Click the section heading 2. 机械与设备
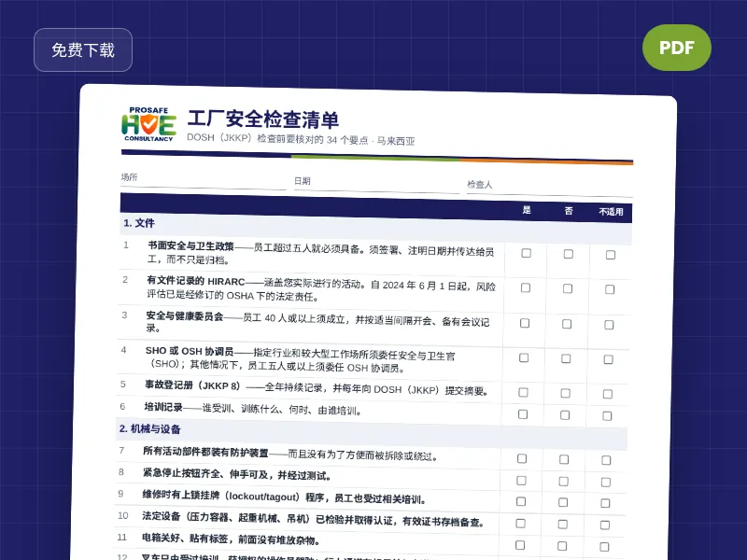 pos(150,429)
